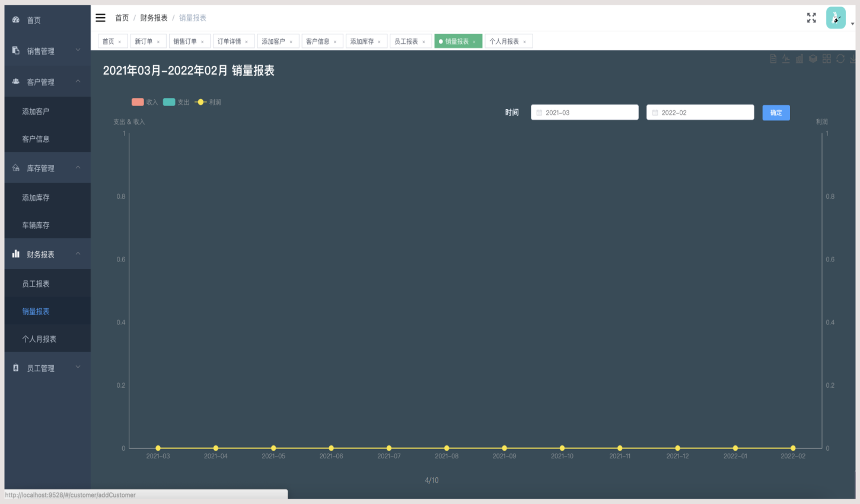
Task: Switch to the 订单详情 tab
Action: tap(234, 41)
